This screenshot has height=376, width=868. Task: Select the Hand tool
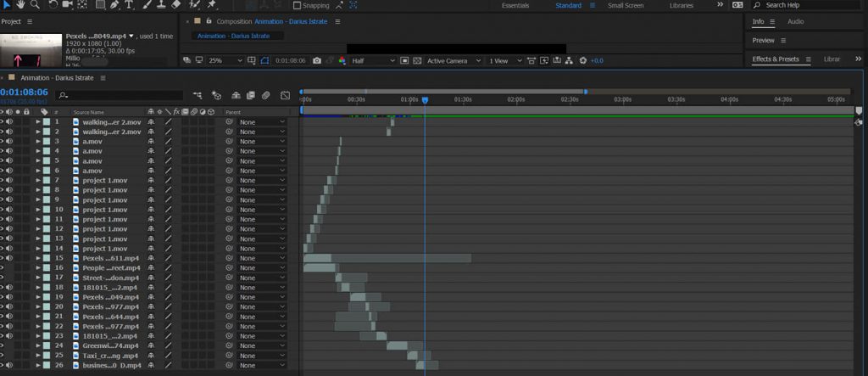tap(19, 5)
